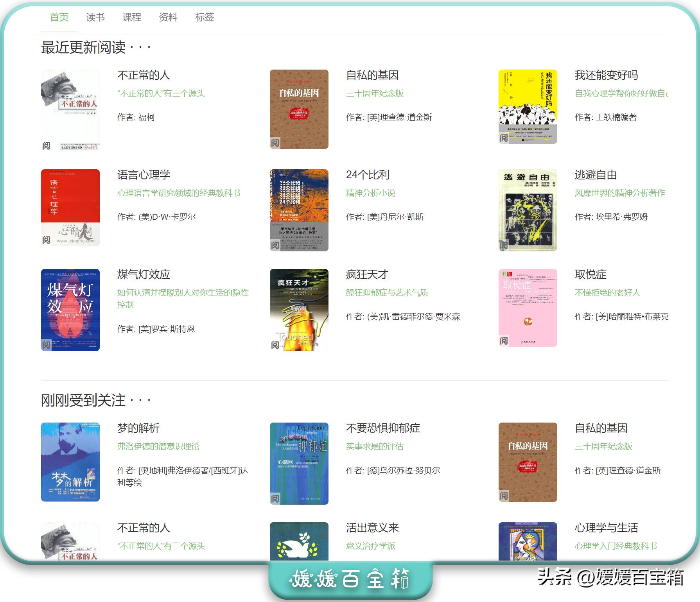View 语言心理学 book entry
The width and height of the screenshot is (700, 602).
(x=144, y=175)
